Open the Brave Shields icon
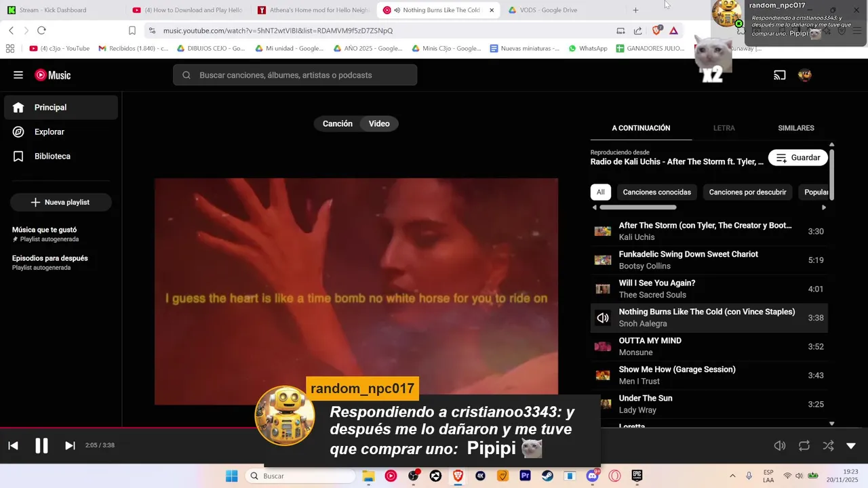Image resolution: width=868 pixels, height=488 pixels. (656, 30)
